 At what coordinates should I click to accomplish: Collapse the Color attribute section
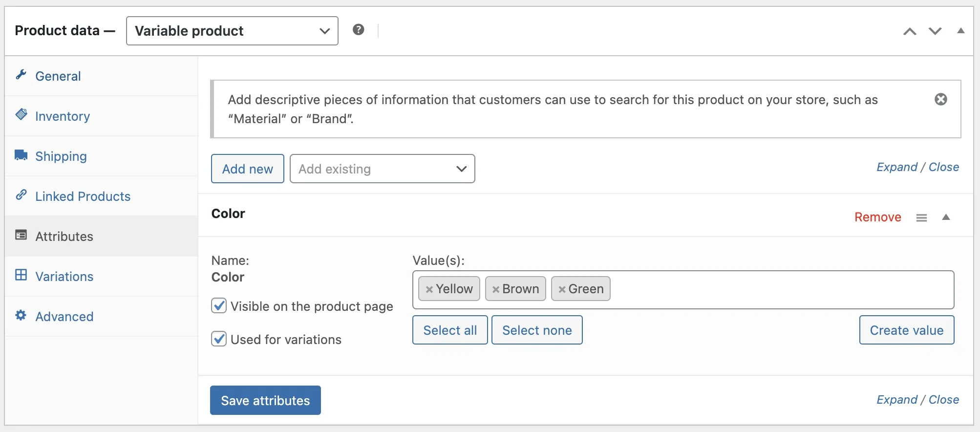click(x=946, y=217)
